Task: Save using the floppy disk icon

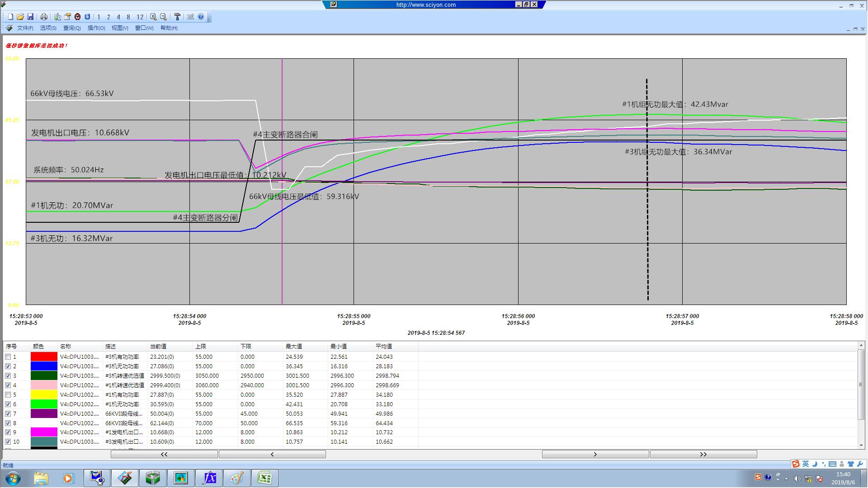Action: click(30, 17)
